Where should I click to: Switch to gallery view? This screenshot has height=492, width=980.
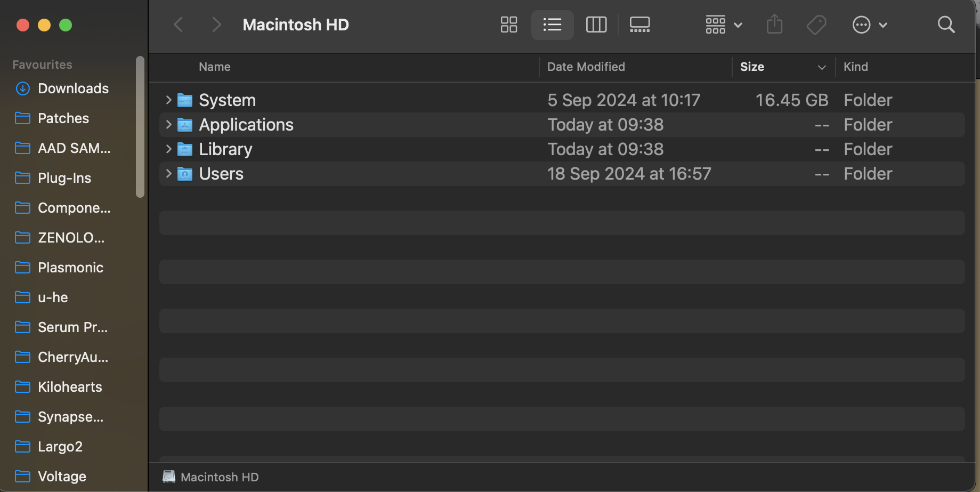pos(639,25)
